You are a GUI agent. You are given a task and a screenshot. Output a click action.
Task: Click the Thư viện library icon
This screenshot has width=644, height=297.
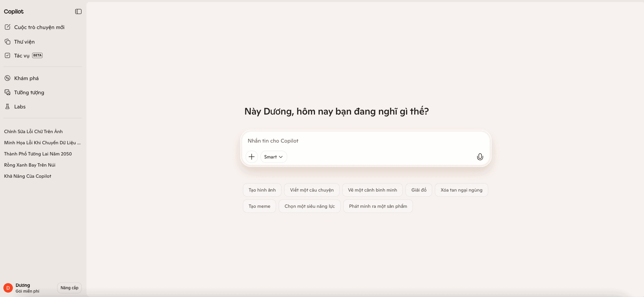[x=7, y=42]
